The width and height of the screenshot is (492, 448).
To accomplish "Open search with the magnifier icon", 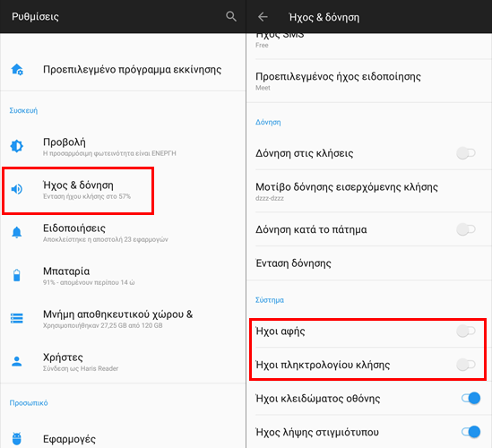I will click(231, 16).
